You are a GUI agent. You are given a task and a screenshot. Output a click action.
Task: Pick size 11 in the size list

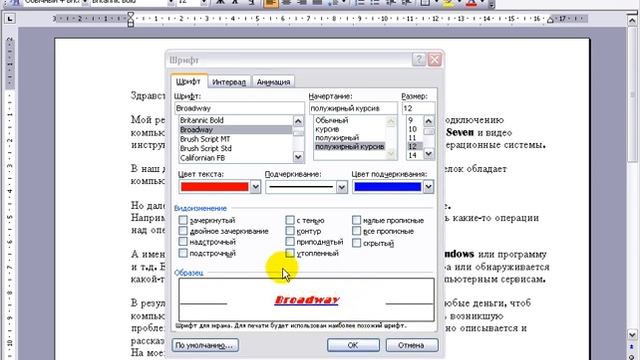click(414, 138)
